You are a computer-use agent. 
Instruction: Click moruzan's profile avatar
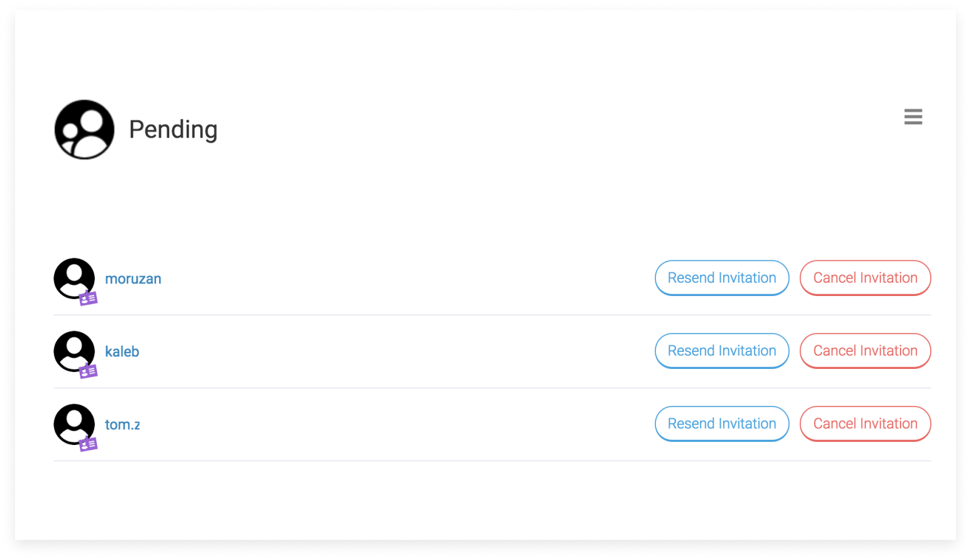74,278
